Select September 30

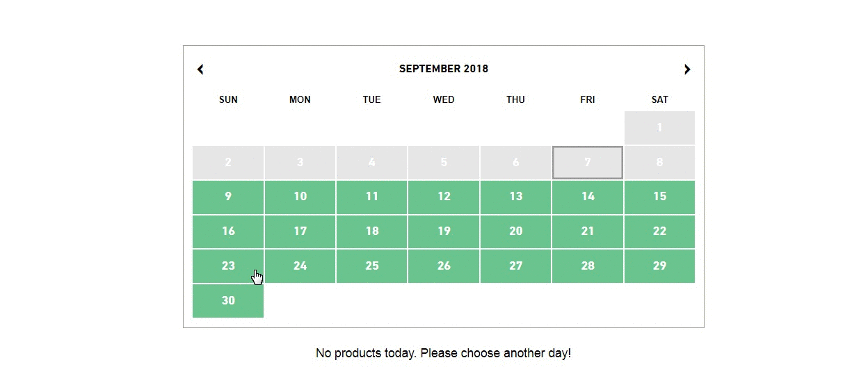(228, 301)
